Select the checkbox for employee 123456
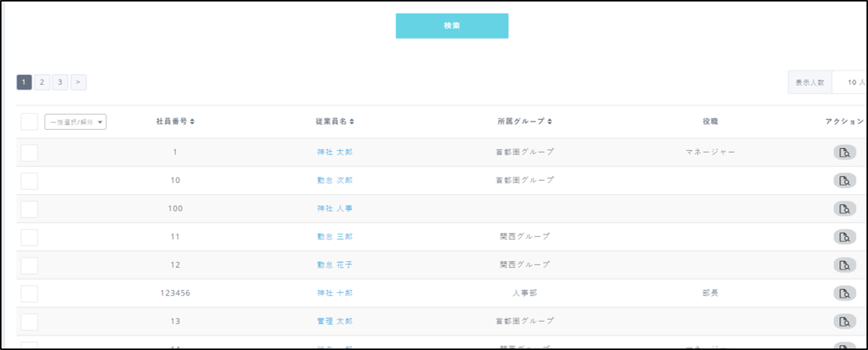The image size is (868, 350). [29, 294]
